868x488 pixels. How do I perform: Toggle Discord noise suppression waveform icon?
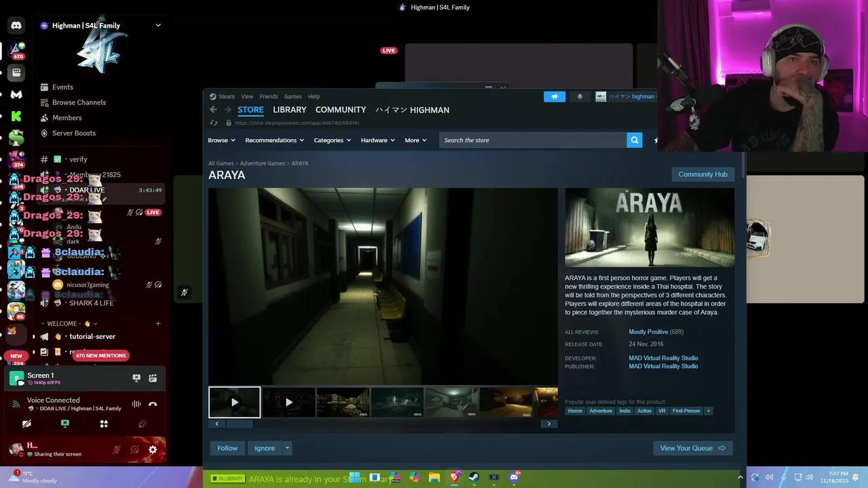[136, 404]
